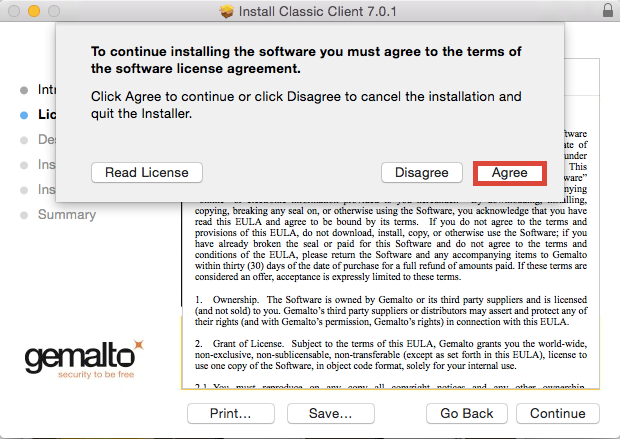Click the lock icon in title bar
620x439 pixels.
tap(608, 11)
